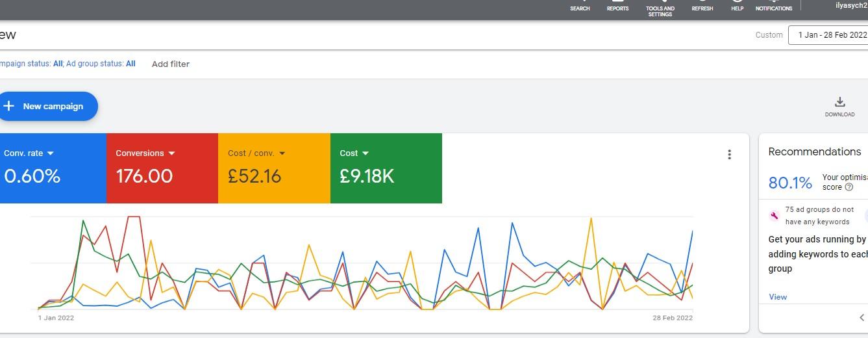868x338 pixels.
Task: Select the red 176.00 scorecard
Action: pos(162,168)
